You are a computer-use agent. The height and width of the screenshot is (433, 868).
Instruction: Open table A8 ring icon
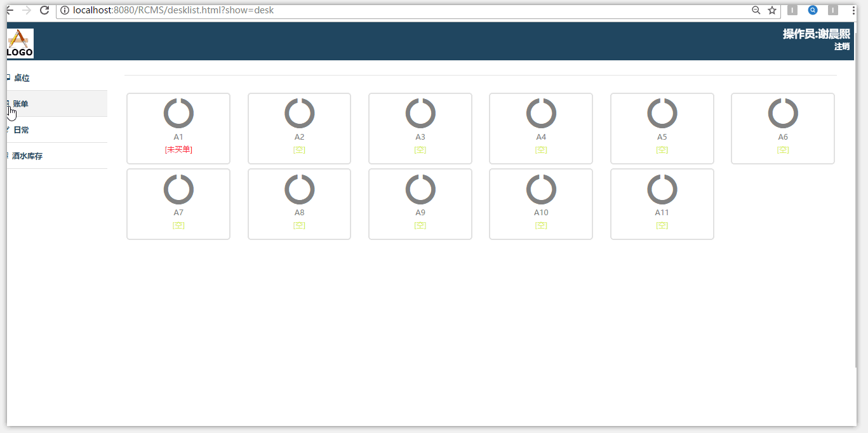[x=300, y=189]
